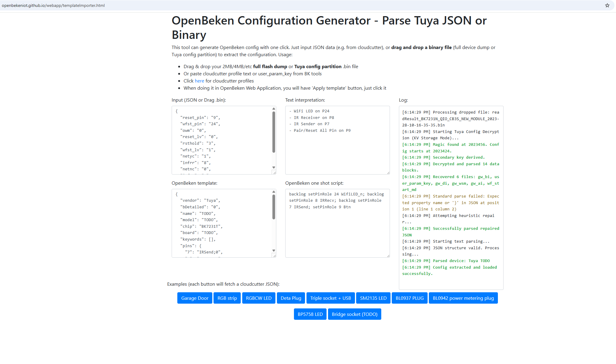Fetch the RGBCW LED example
This screenshot has height=364, width=616.
259,298
